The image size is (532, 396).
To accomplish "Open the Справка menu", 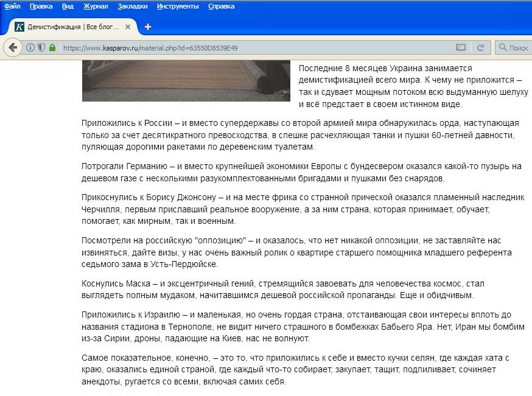I will click(221, 7).
